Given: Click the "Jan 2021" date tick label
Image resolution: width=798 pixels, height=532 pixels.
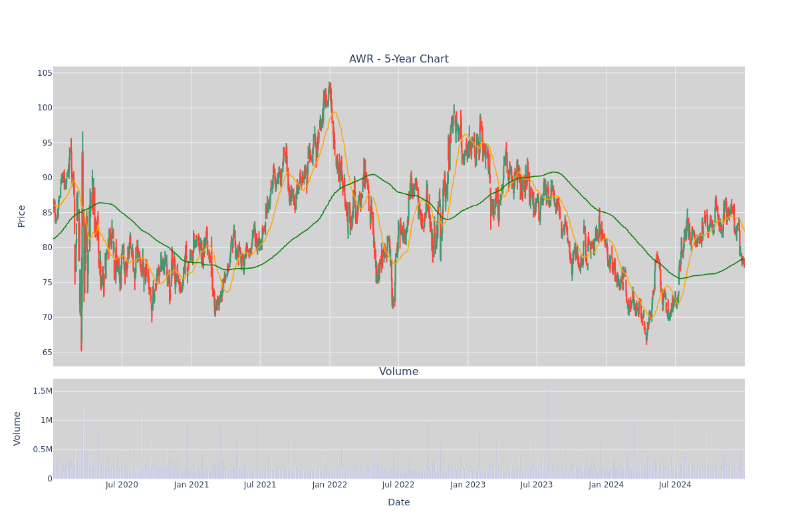Looking at the screenshot, I should [192, 485].
